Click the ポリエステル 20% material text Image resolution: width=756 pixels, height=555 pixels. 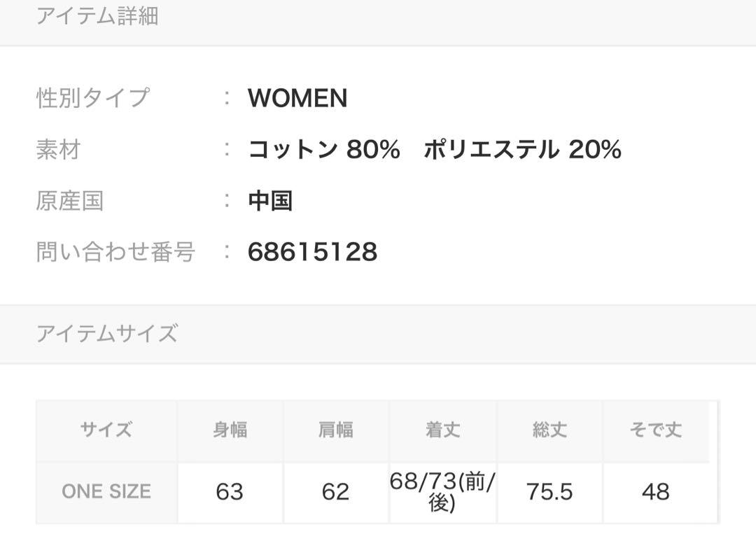click(522, 150)
